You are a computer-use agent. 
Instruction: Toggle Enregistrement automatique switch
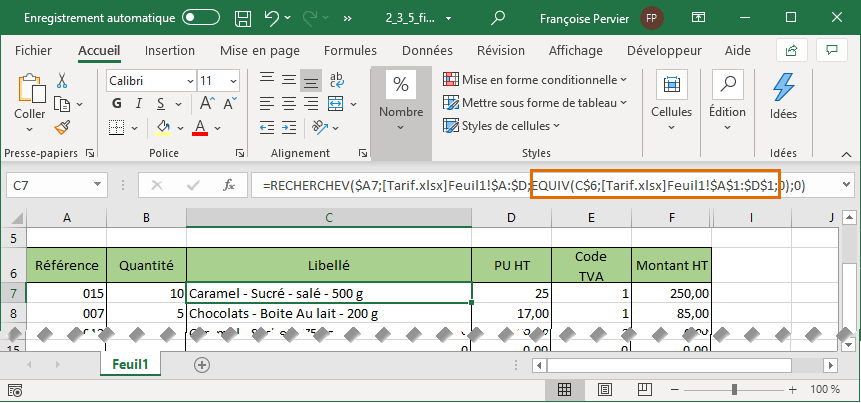(201, 17)
